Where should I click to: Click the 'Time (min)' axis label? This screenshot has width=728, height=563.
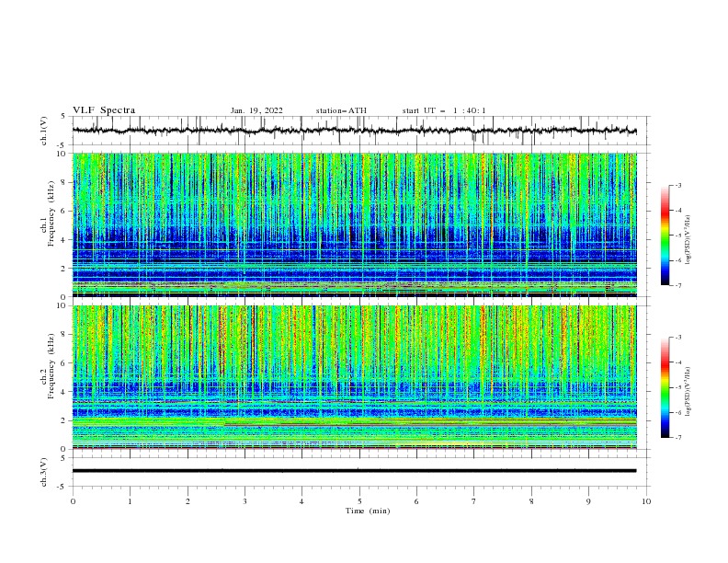(x=368, y=511)
